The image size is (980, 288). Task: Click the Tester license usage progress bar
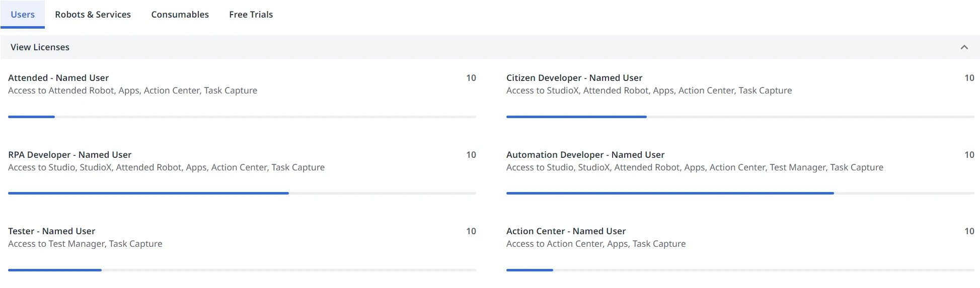[x=242, y=270]
